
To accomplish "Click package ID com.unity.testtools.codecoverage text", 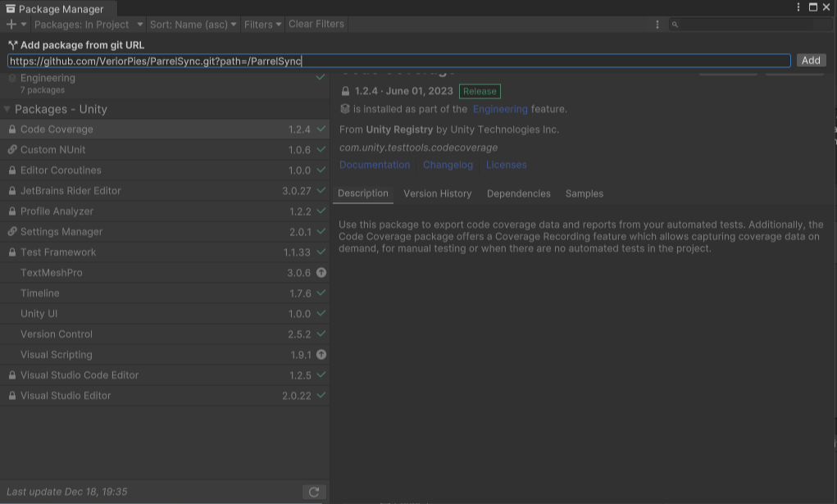I will [x=418, y=148].
